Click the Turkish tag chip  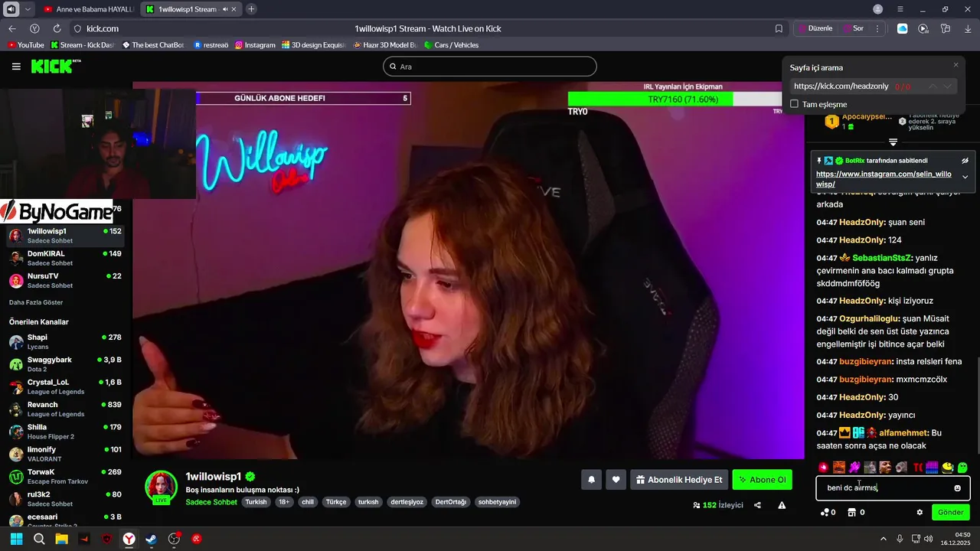click(x=256, y=502)
